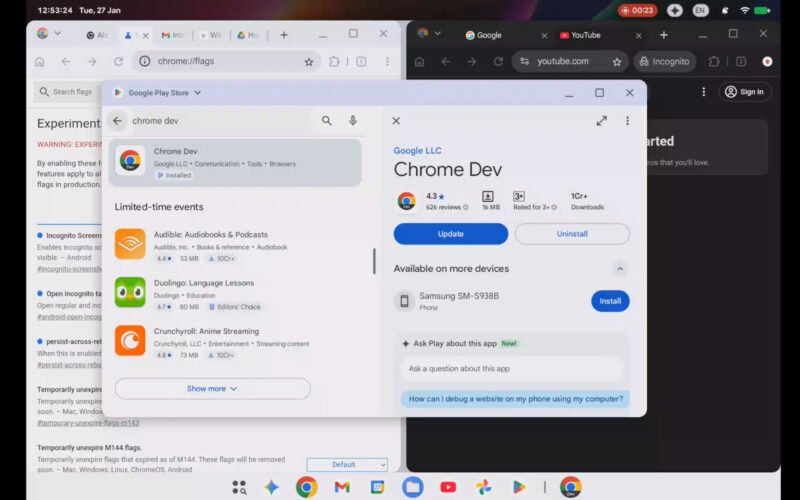Click the back arrow in Play Store search
This screenshot has height=500, width=800.
[x=117, y=121]
